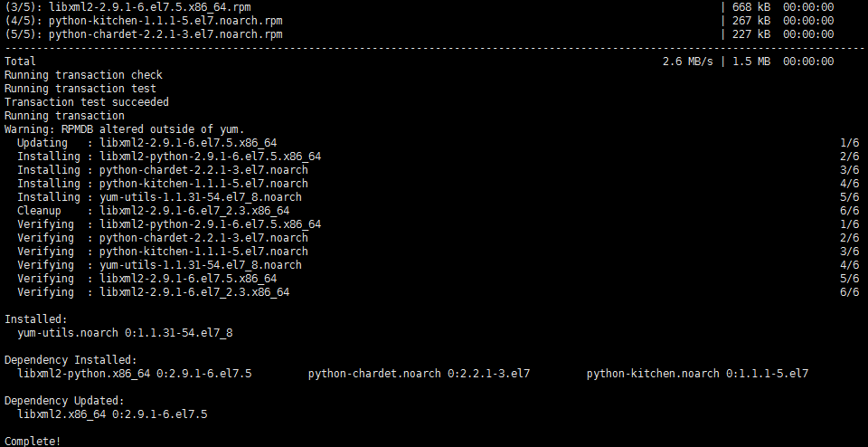Click the 668 kB size of the libxml2 download
The width and height of the screenshot is (868, 447).
coord(751,7)
